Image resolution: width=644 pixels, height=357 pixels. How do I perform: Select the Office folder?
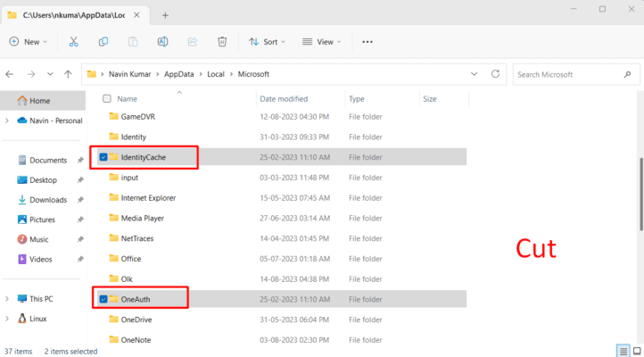point(130,259)
